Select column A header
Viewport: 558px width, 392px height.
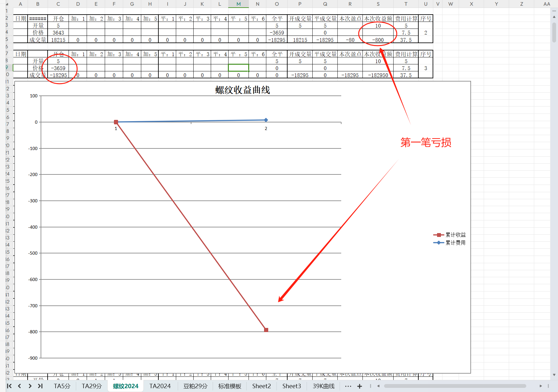coord(20,4)
